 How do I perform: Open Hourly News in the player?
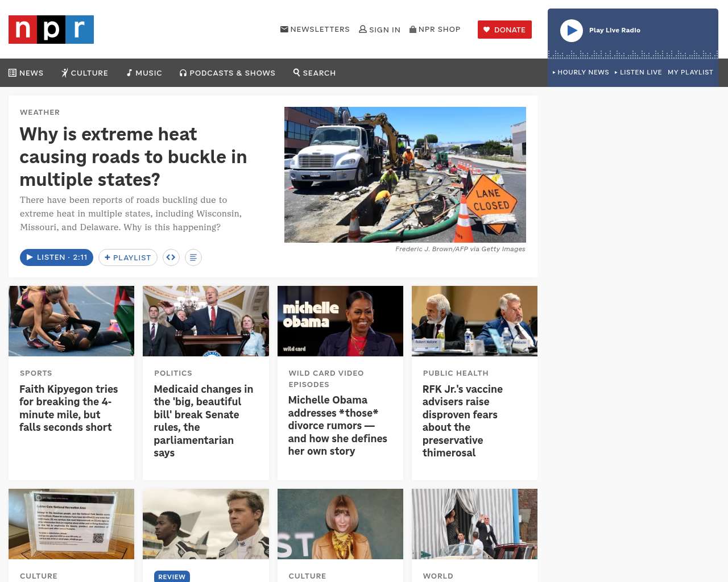pyautogui.click(x=581, y=72)
